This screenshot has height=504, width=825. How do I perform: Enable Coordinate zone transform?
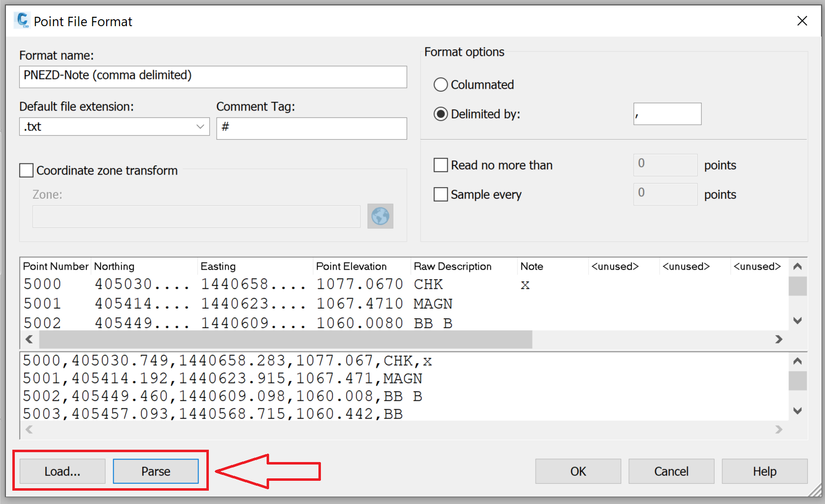click(26, 170)
